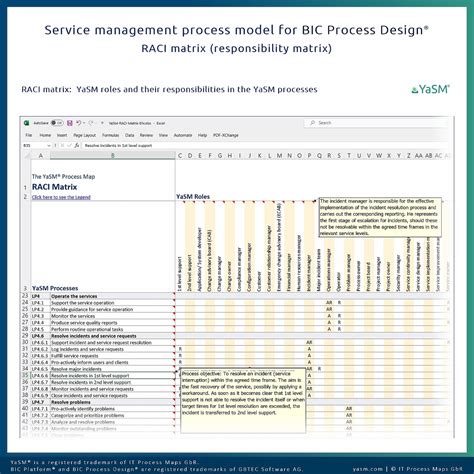The height and width of the screenshot is (474, 474).
Task: Toggle the AutoSave switch
Action: (x=57, y=123)
